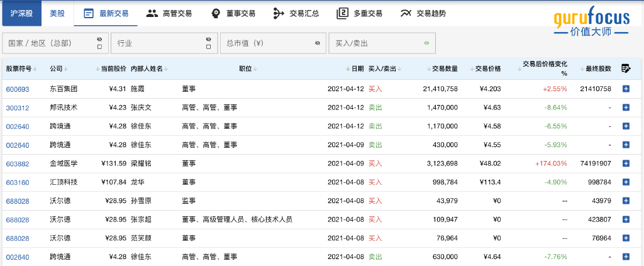Sort by 公司 column arrow
644x266 pixels.
coord(66,69)
